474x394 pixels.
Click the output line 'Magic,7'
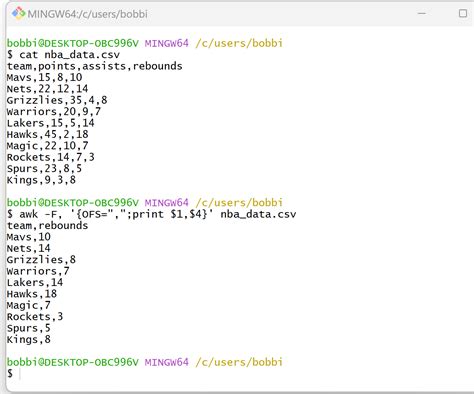click(29, 305)
